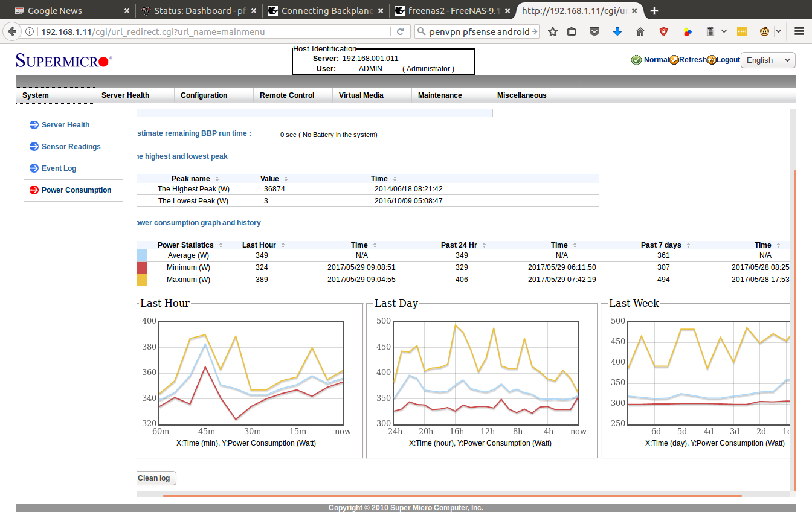
Task: Click the Logout link
Action: click(x=729, y=60)
